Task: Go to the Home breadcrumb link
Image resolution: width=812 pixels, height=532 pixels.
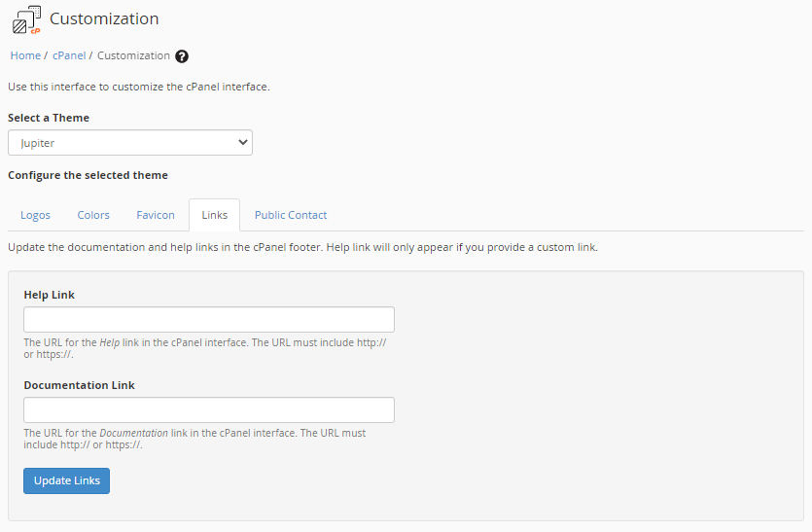Action: [x=25, y=55]
